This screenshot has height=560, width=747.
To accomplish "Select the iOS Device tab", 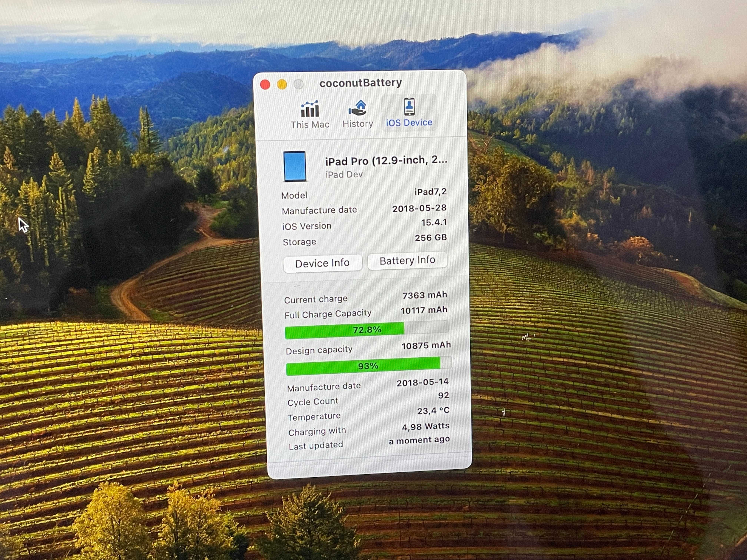I will [409, 112].
